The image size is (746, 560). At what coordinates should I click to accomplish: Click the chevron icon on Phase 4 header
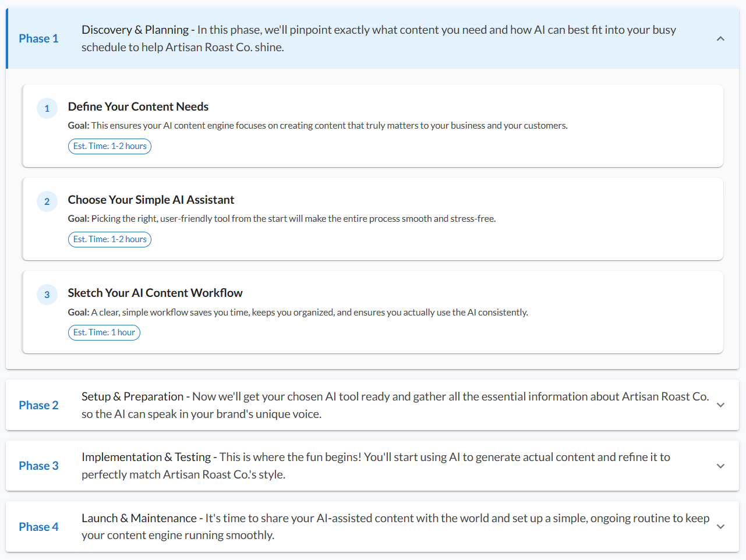pos(720,526)
